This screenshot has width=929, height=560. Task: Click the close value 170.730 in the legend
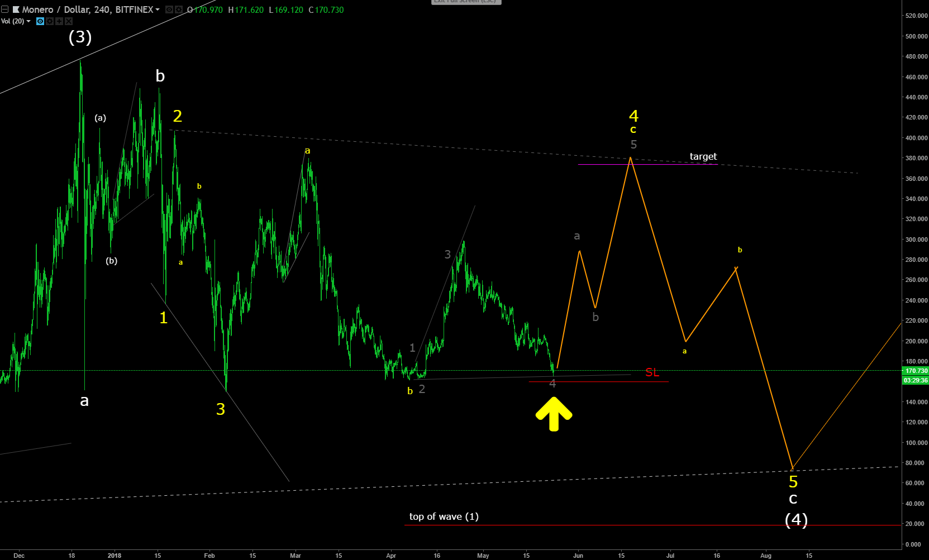[x=330, y=10]
